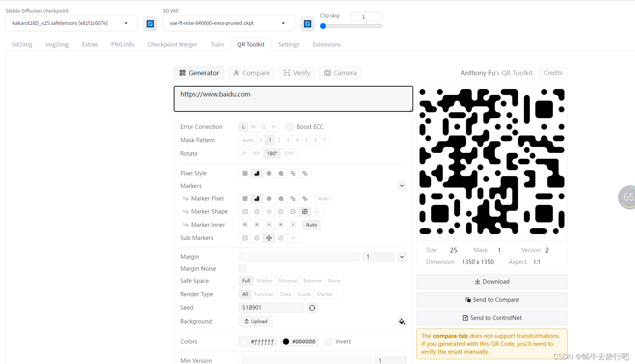Image resolution: width=635 pixels, height=364 pixels.
Task: Select horizontal-bars Pixel Style
Action: tap(293, 173)
